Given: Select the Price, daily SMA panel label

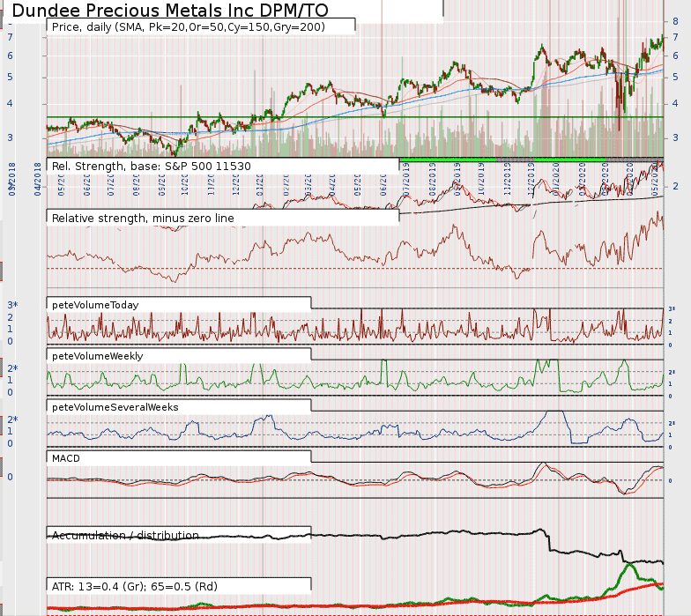Looking at the screenshot, I should tap(189, 26).
